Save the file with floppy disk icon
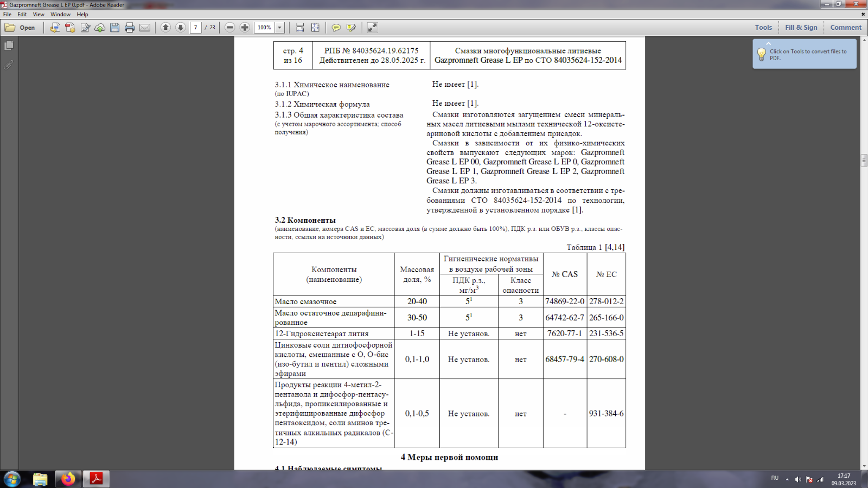This screenshot has height=488, width=868. coord(114,28)
